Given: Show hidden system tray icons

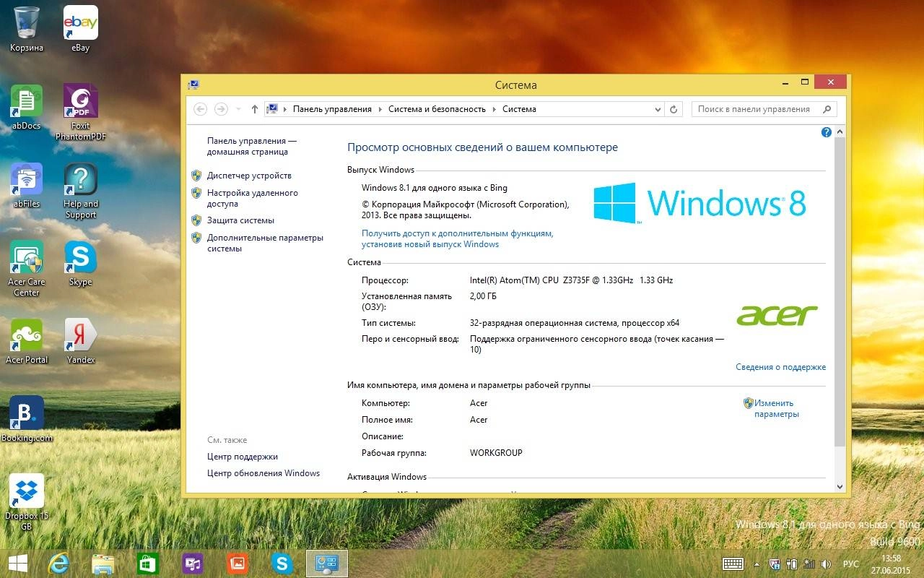Looking at the screenshot, I should [x=757, y=564].
